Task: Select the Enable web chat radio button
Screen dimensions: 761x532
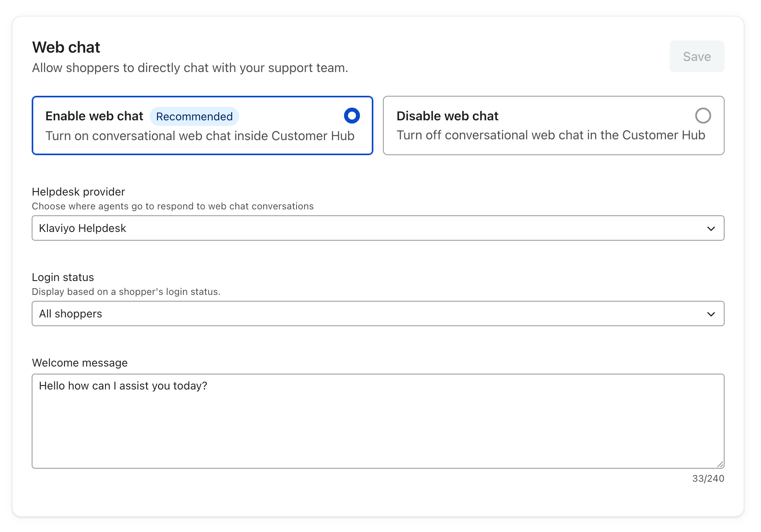Action: pos(352,116)
